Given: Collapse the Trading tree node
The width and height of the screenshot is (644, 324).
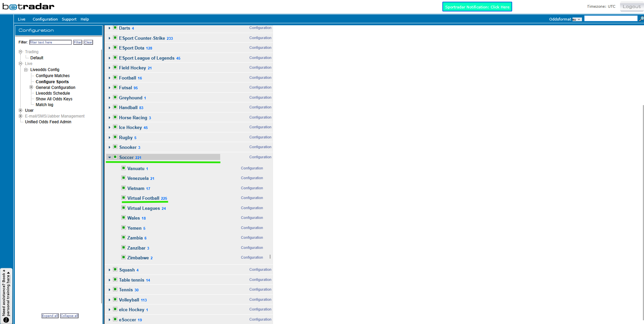Looking at the screenshot, I should [21, 52].
